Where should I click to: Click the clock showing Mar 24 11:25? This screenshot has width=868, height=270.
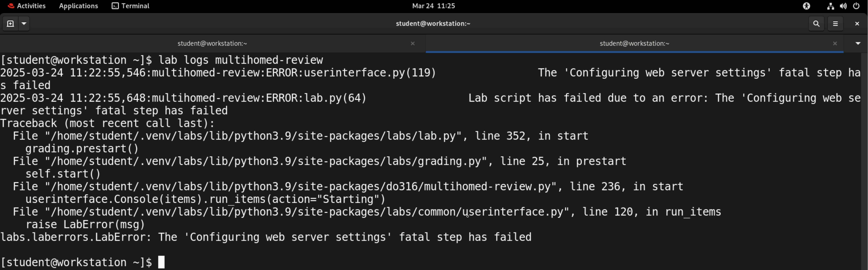click(x=433, y=6)
